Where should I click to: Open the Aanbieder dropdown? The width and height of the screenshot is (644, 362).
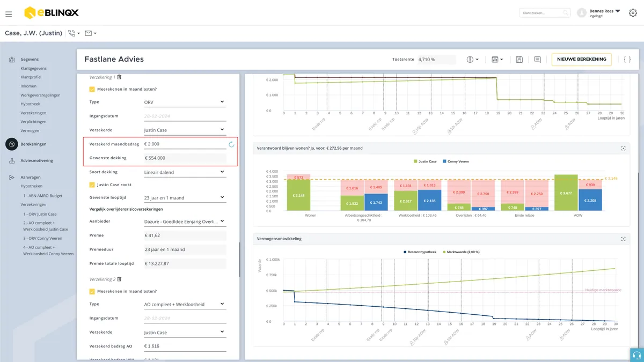(x=185, y=221)
